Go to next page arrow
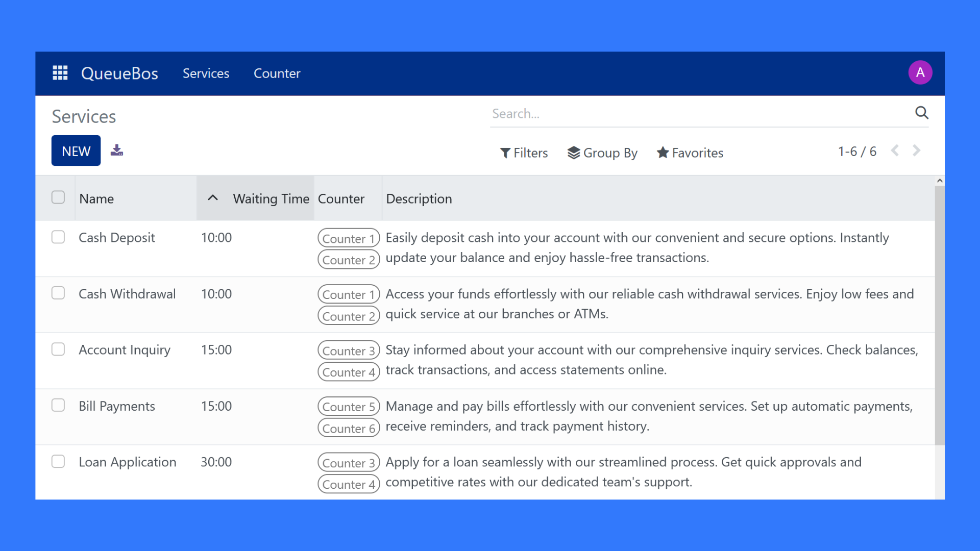Viewport: 980px width, 551px height. 917,151
